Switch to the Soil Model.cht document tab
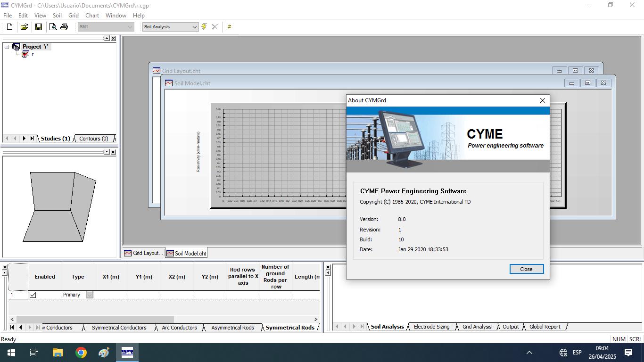 (x=186, y=253)
